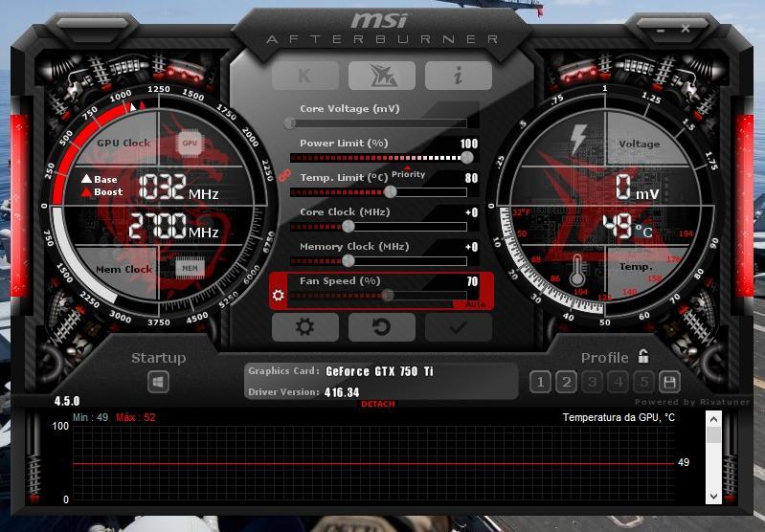This screenshot has width=765, height=532.
Task: Click the Power Limit slider handle
Action: (467, 158)
